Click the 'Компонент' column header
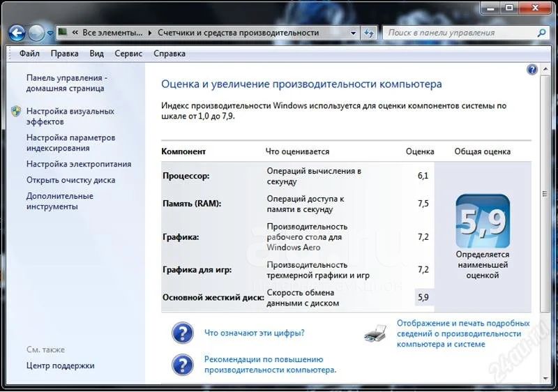 pyautogui.click(x=183, y=151)
